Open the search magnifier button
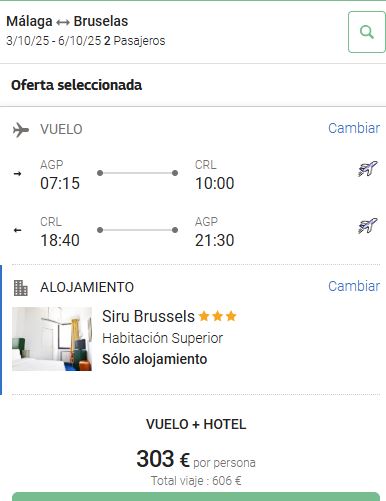The image size is (386, 501). 367,32
